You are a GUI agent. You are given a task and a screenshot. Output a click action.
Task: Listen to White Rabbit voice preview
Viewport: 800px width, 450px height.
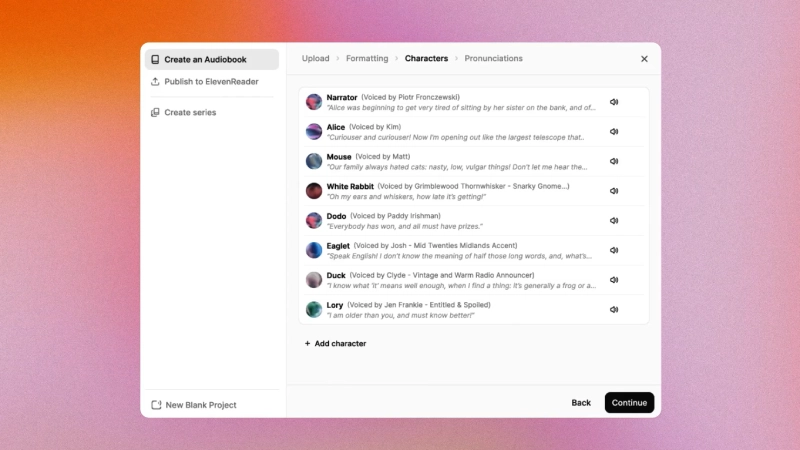coord(614,191)
